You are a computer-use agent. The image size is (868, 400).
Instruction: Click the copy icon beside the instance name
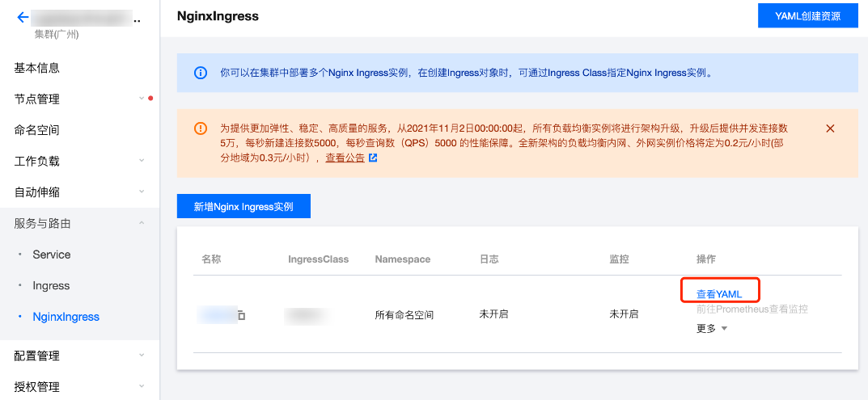(241, 316)
